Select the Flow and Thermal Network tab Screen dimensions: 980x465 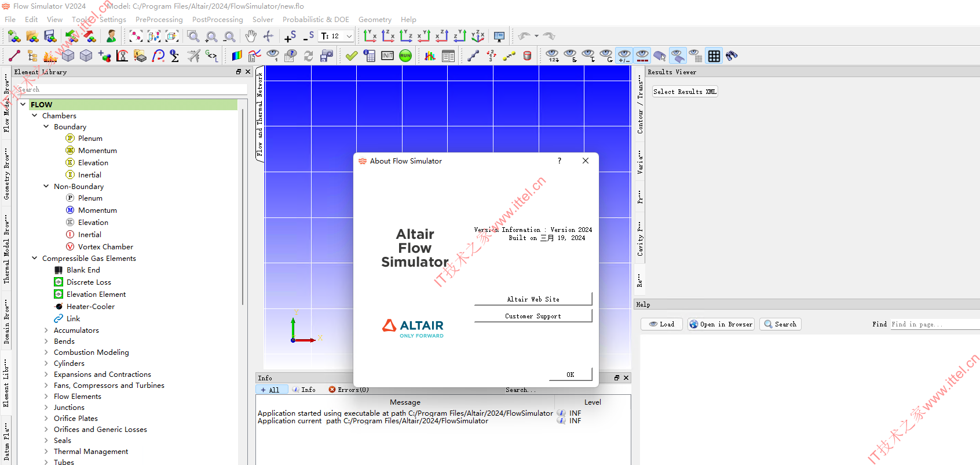coord(259,114)
